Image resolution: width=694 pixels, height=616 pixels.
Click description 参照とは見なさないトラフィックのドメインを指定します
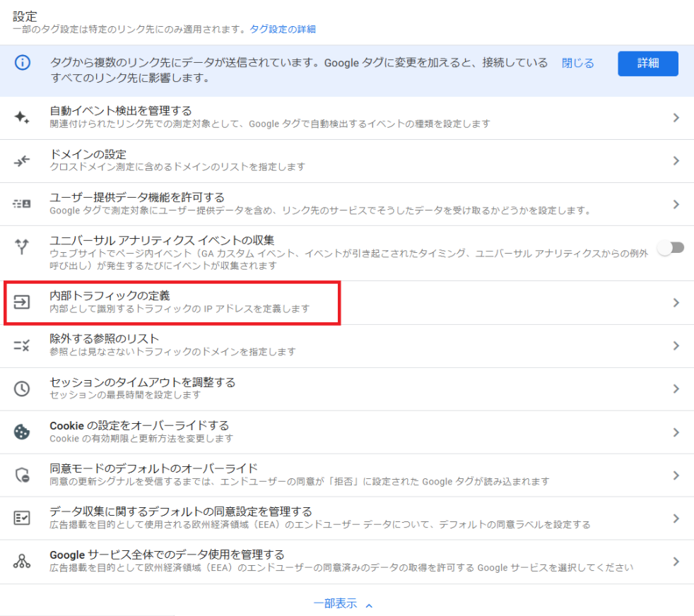pyautogui.click(x=172, y=352)
